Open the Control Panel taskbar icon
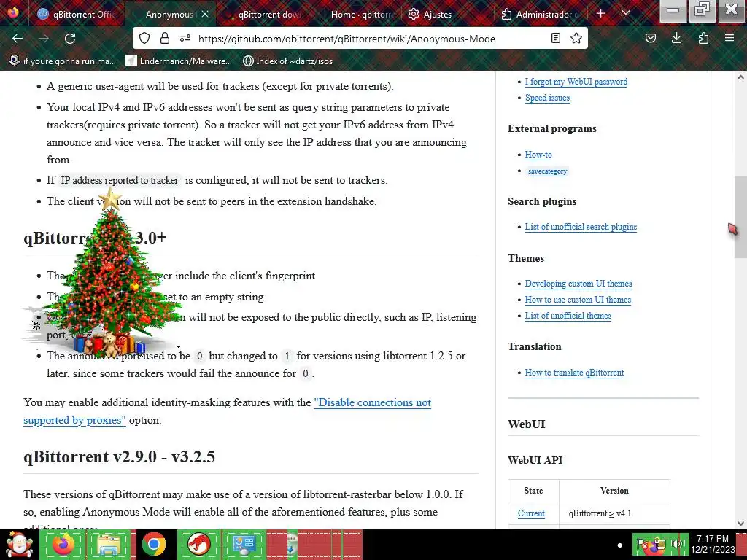This screenshot has height=560, width=747. [244, 544]
